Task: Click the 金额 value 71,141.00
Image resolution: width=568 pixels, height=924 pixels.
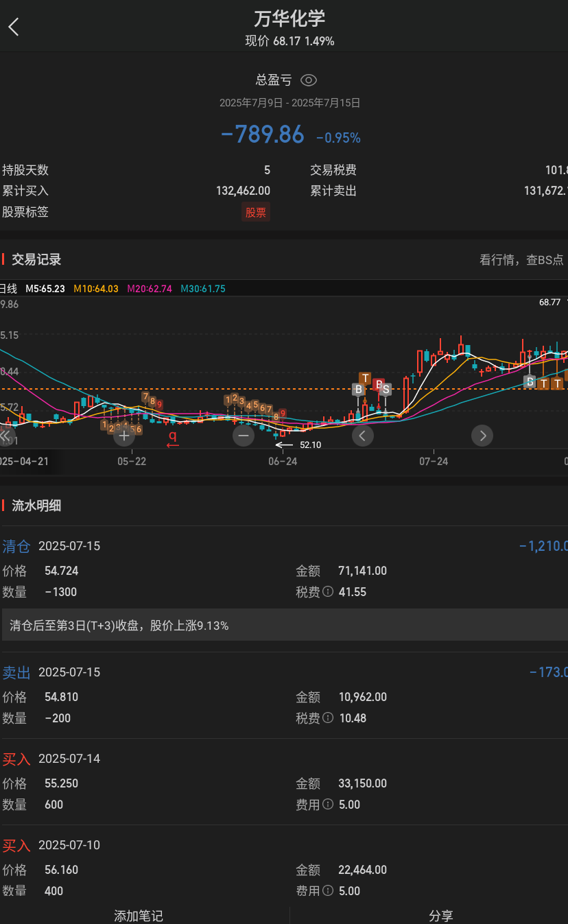Action: [x=363, y=571]
